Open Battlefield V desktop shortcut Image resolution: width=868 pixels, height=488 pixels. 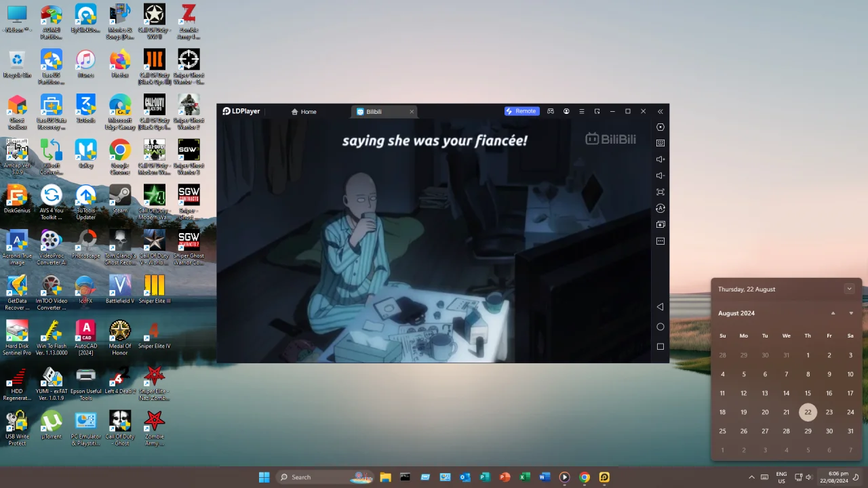point(120,290)
